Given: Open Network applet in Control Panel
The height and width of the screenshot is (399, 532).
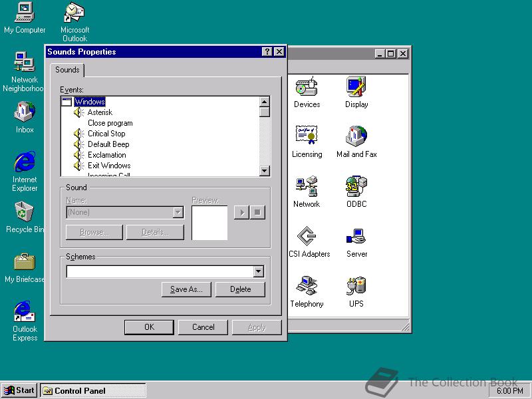Looking at the screenshot, I should [x=307, y=192].
